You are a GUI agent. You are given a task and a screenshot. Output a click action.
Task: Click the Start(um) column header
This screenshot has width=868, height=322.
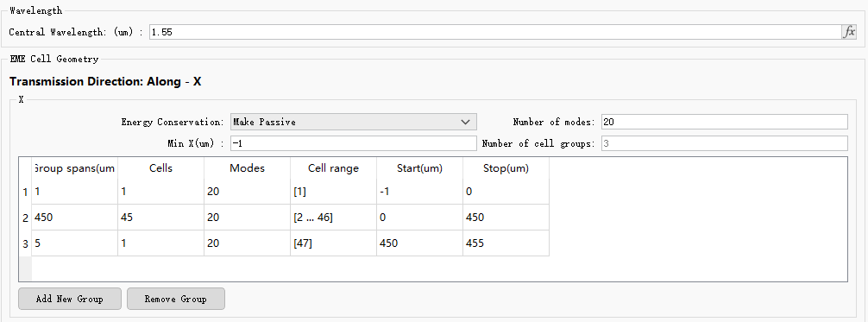pos(419,168)
